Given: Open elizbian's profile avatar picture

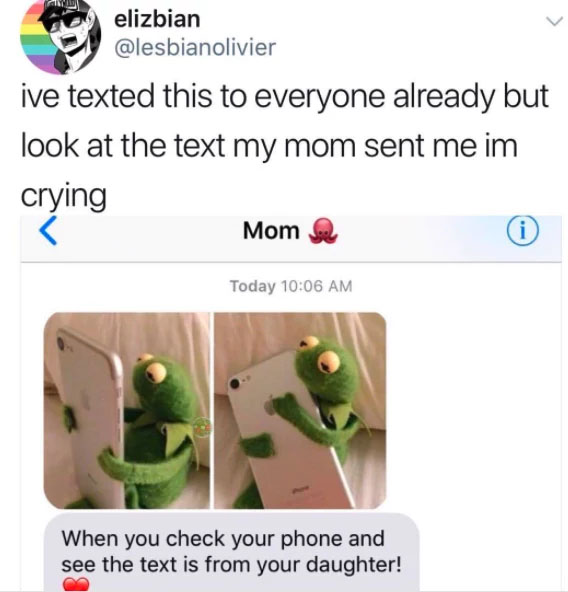Looking at the screenshot, I should tap(60, 36).
